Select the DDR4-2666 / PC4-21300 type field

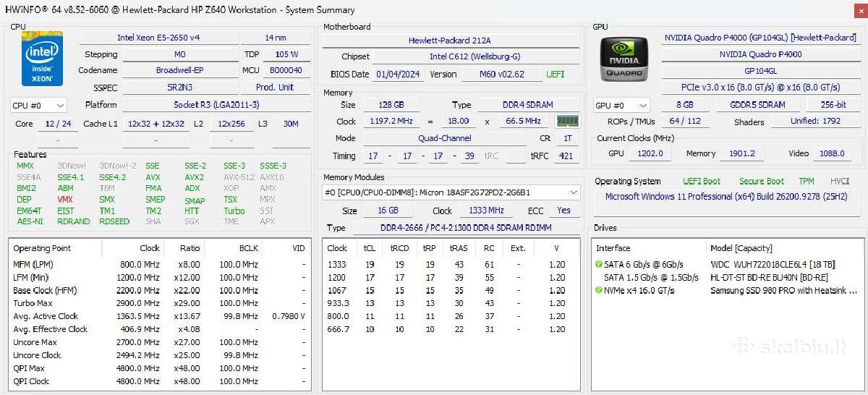point(465,228)
